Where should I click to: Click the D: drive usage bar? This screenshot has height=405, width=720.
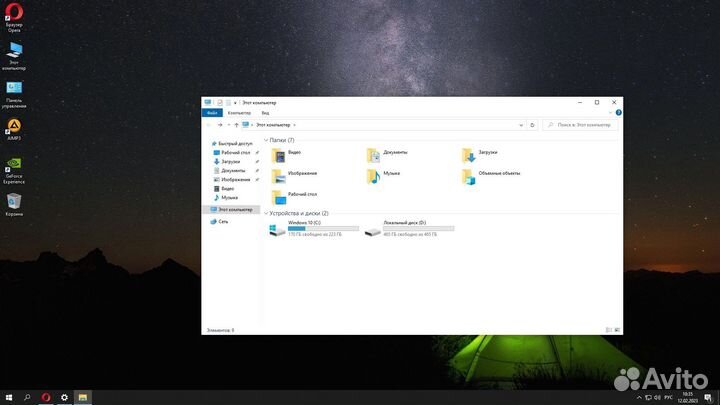pos(418,228)
